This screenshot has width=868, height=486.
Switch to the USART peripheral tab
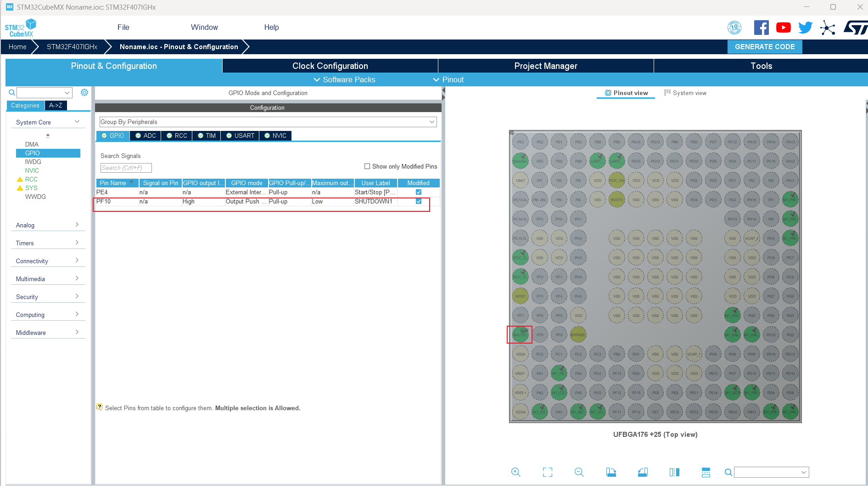[x=240, y=136]
